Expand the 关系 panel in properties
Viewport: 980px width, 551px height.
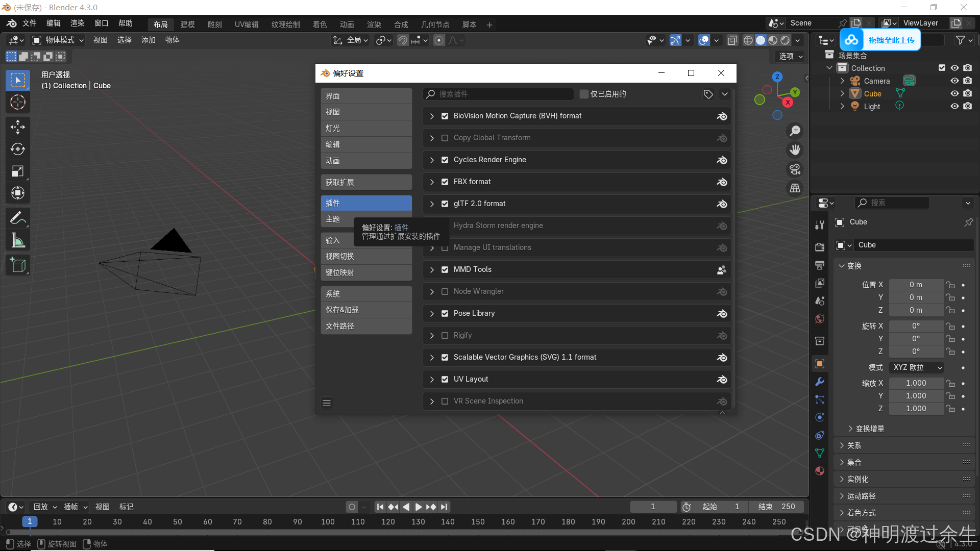pyautogui.click(x=854, y=445)
